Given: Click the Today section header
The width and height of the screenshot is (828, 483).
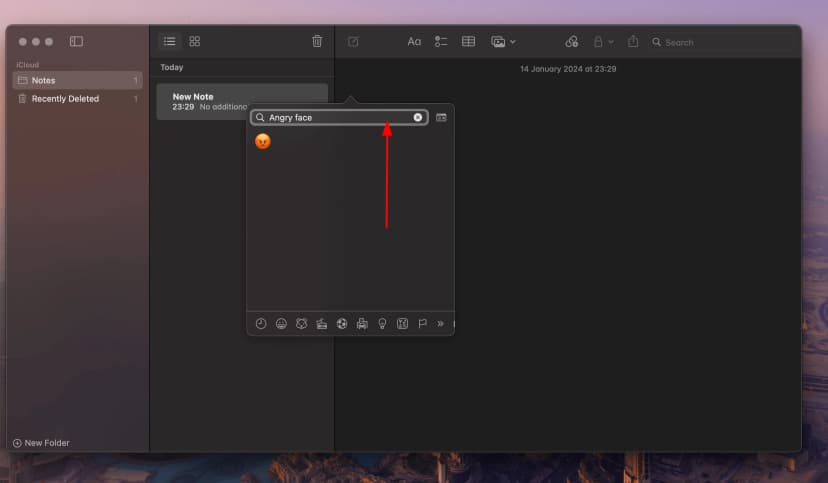Looking at the screenshot, I should [x=172, y=68].
